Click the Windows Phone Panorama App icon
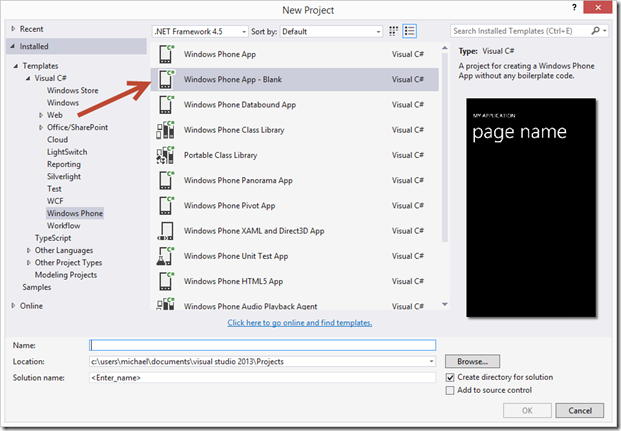Viewport: 621px width, 431px height. point(166,180)
